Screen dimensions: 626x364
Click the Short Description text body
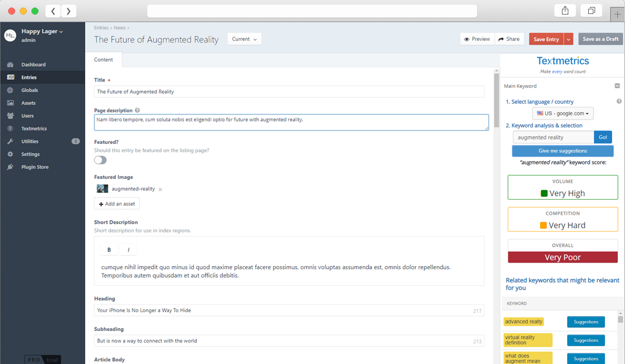tap(276, 271)
